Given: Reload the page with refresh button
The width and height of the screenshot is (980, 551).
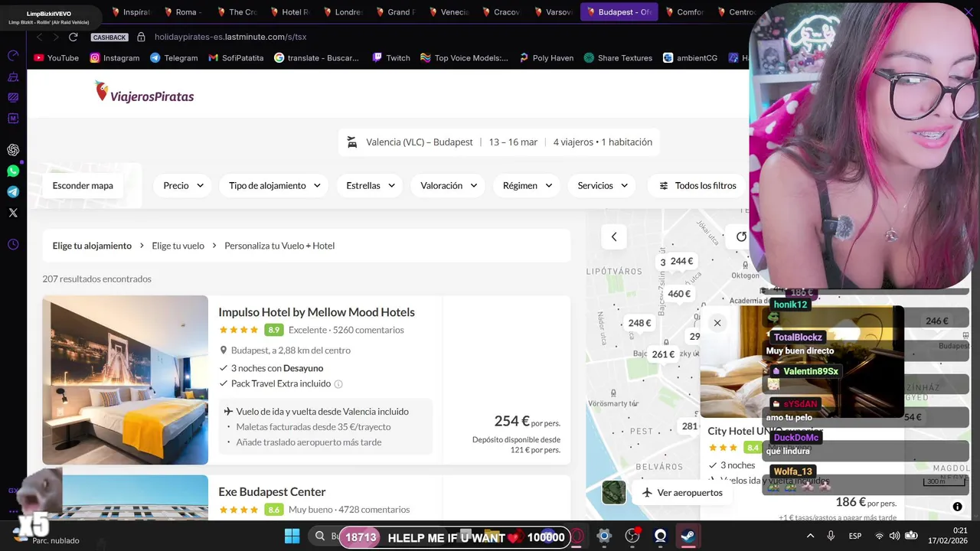Looking at the screenshot, I should [73, 37].
